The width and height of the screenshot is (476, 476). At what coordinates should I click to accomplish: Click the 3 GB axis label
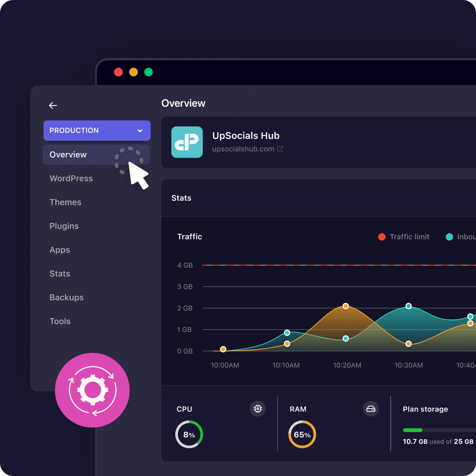(x=185, y=287)
